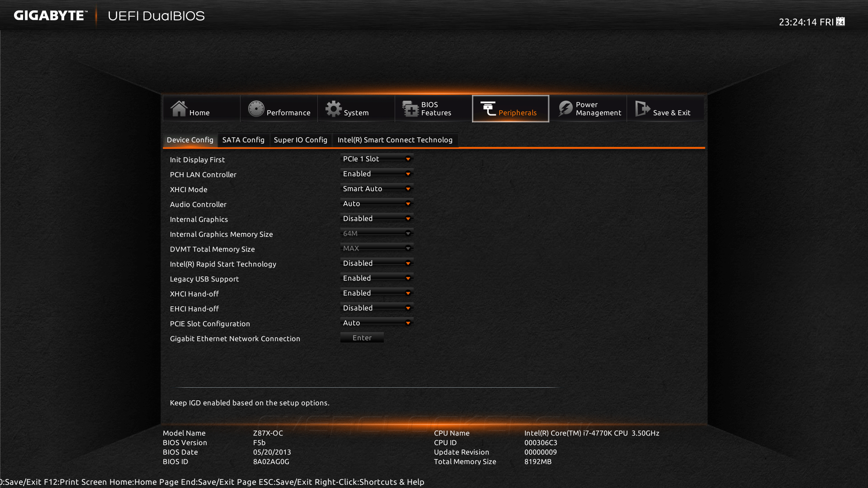Screen dimensions: 868x488
Task: Toggle the EHCI Hand-off setting
Action: point(377,308)
